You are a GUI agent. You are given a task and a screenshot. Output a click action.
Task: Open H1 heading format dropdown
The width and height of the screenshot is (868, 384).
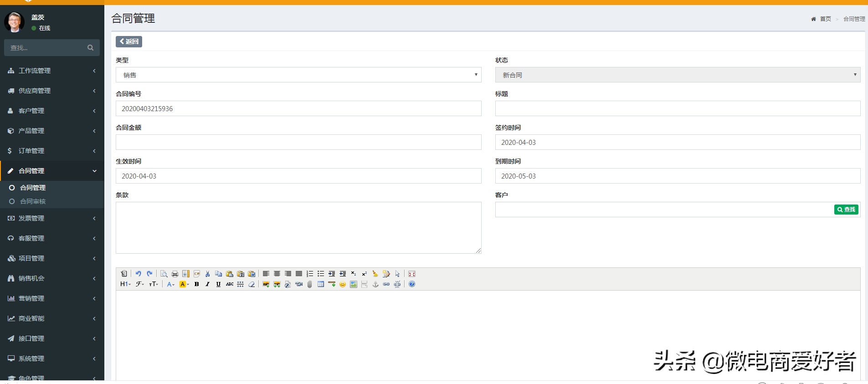[x=126, y=284]
